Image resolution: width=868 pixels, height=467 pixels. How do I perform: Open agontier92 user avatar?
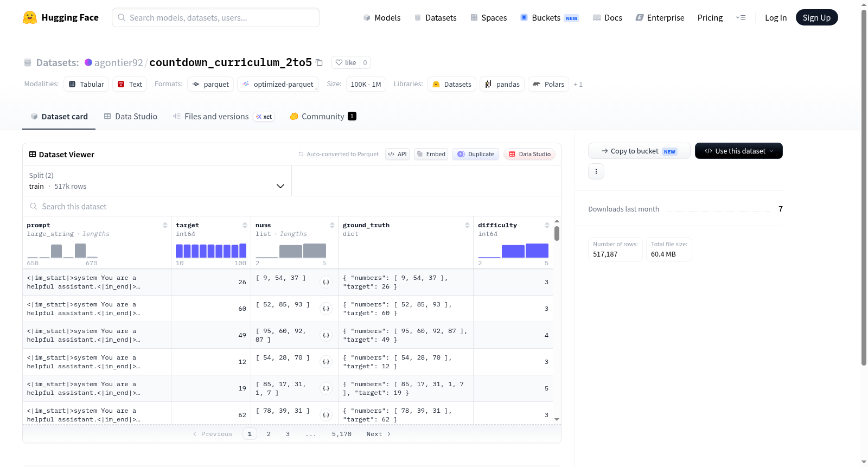[88, 62]
